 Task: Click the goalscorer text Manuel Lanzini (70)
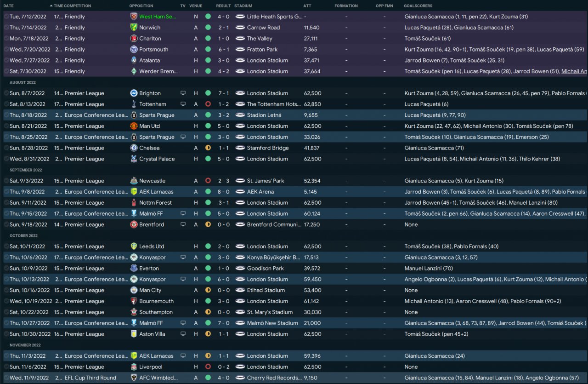(429, 269)
